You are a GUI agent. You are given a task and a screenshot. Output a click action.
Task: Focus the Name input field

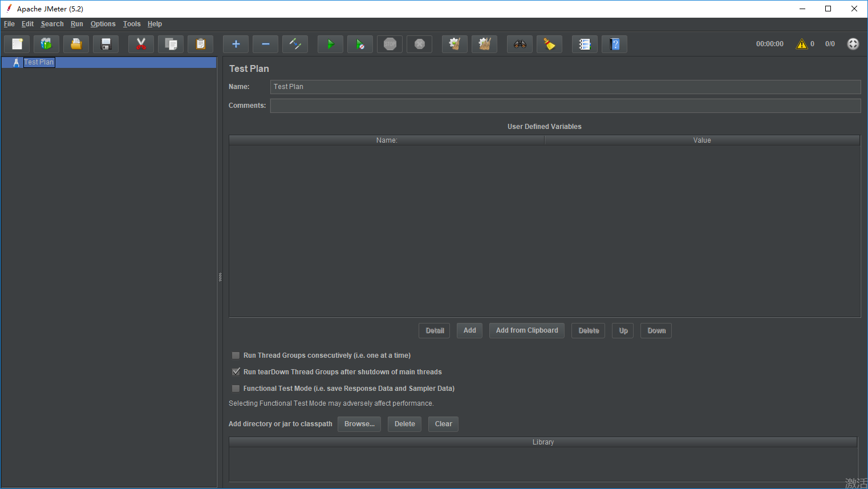(565, 87)
